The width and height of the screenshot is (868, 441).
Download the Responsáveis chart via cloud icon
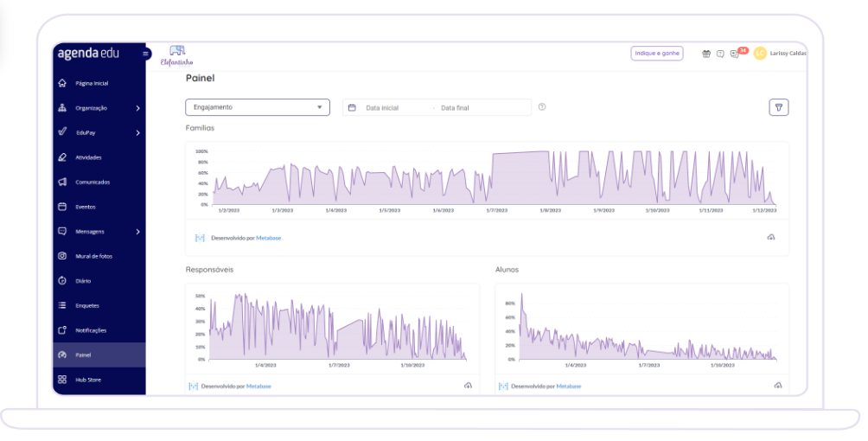coord(468,386)
